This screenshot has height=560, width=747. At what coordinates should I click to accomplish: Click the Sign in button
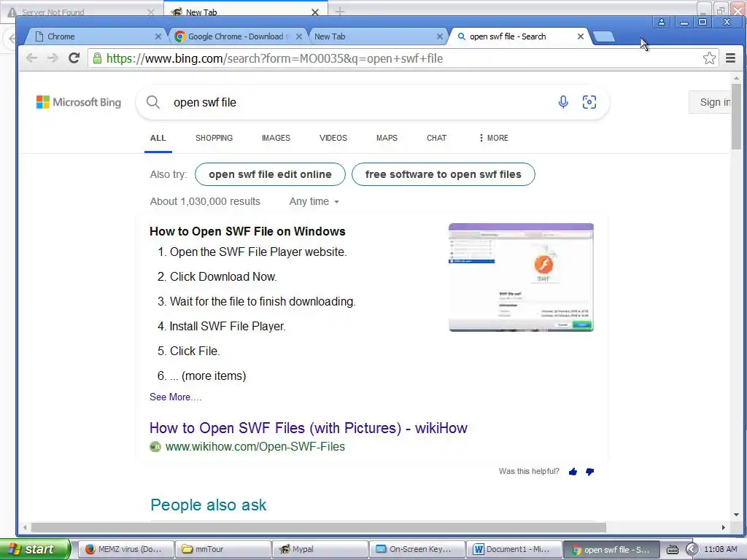pyautogui.click(x=711, y=102)
